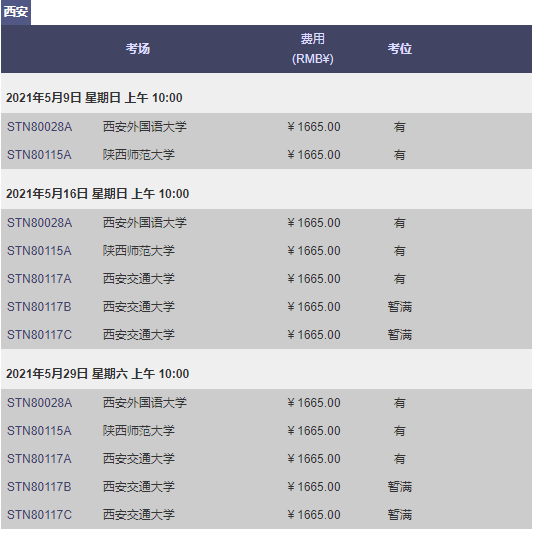Click 有 for 陕西师范大学 on 5月9日

click(x=400, y=155)
